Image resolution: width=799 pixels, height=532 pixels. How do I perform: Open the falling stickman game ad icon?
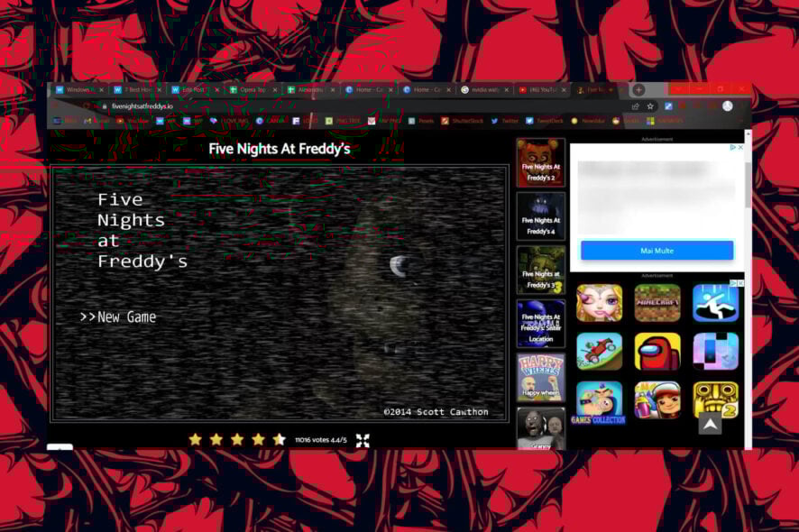pos(715,303)
